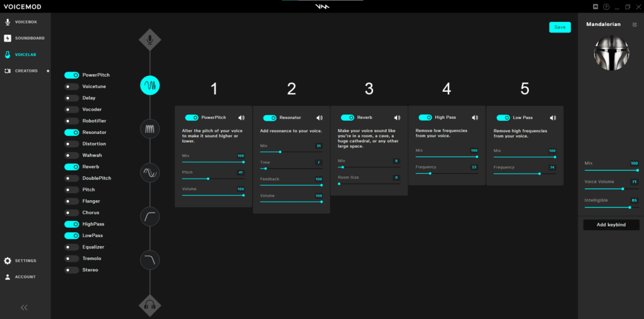Disable Reverb in the effects list
Viewport: 644px width, 319px height.
72,167
